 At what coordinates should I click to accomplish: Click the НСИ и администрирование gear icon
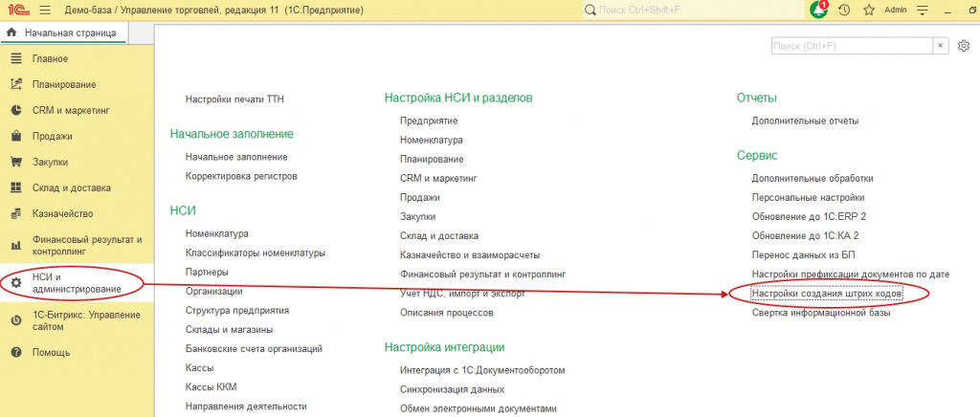click(x=17, y=283)
